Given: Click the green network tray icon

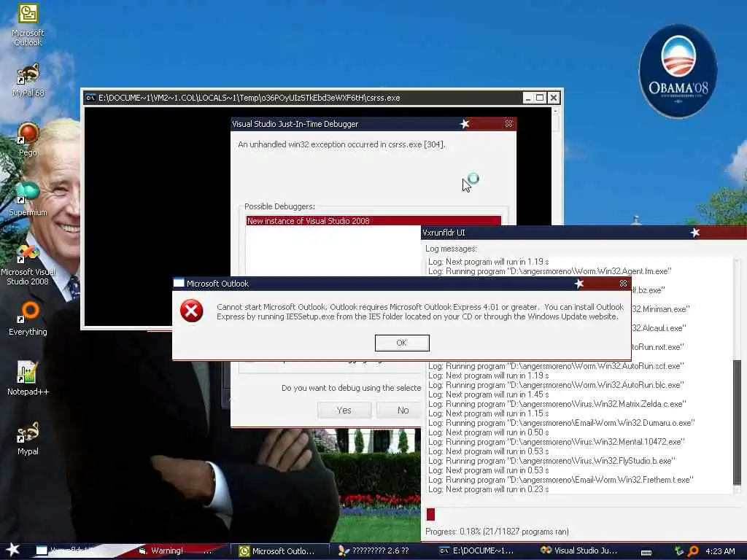Looking at the screenshot, I should (x=678, y=551).
